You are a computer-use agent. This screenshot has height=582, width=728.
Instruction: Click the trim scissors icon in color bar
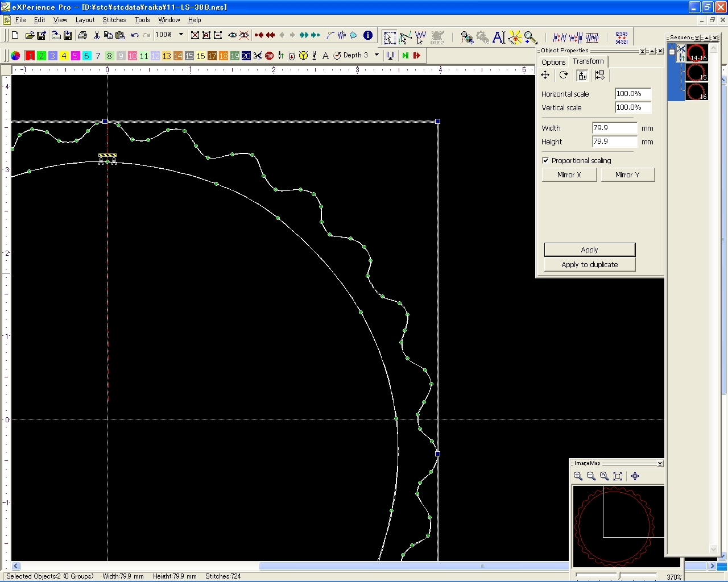[258, 56]
